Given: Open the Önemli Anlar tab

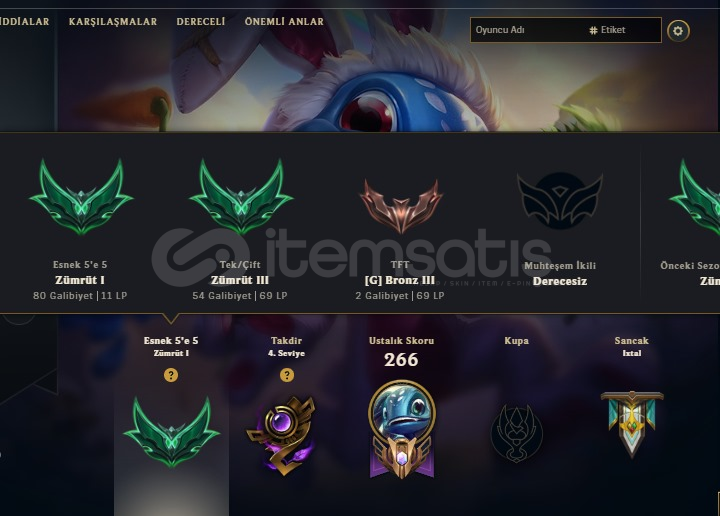Looking at the screenshot, I should (284, 22).
